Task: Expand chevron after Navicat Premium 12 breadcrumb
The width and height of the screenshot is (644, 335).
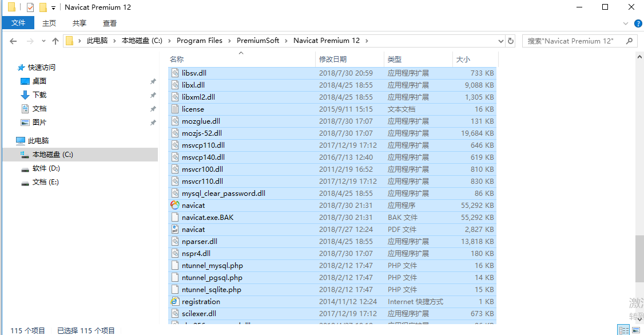Action: (367, 41)
